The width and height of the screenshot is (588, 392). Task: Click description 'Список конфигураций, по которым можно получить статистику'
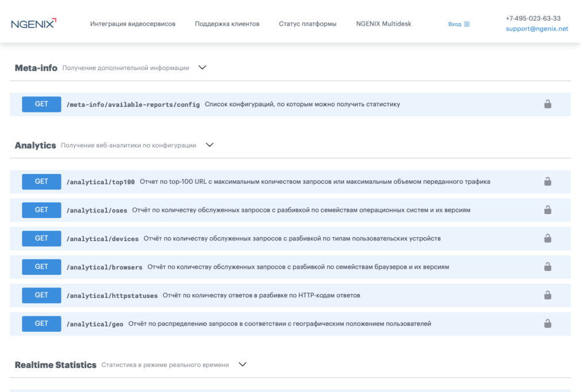pos(302,104)
